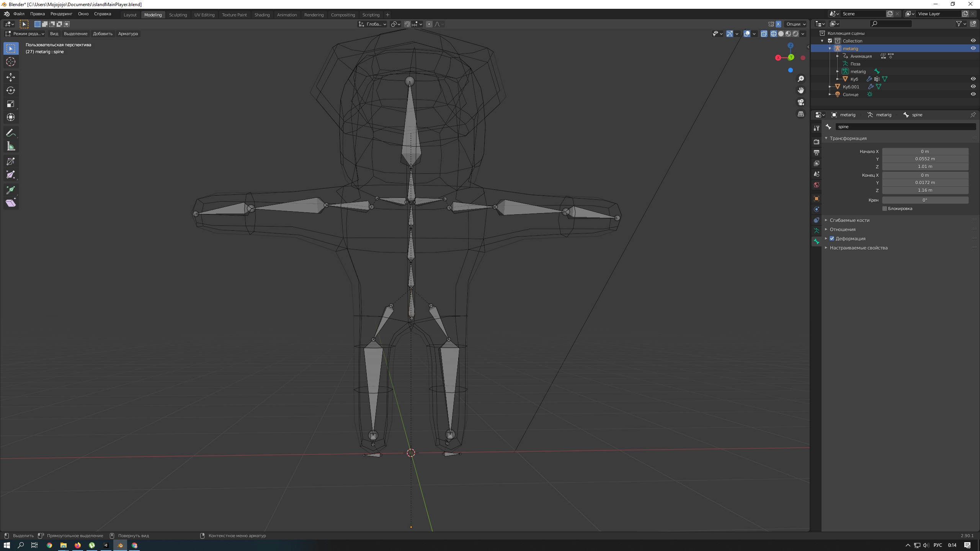Switch to wireframe viewport shading
This screenshot has width=980, height=551.
coord(774,34)
